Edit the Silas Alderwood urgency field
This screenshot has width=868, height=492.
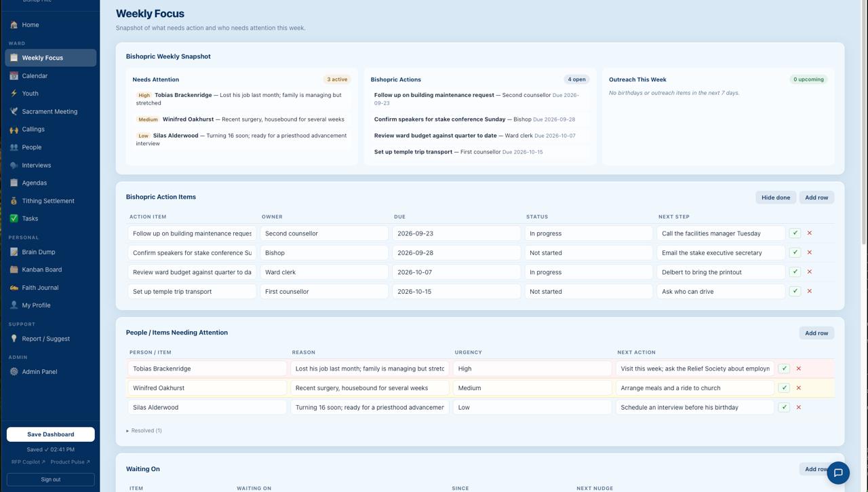pyautogui.click(x=532, y=407)
